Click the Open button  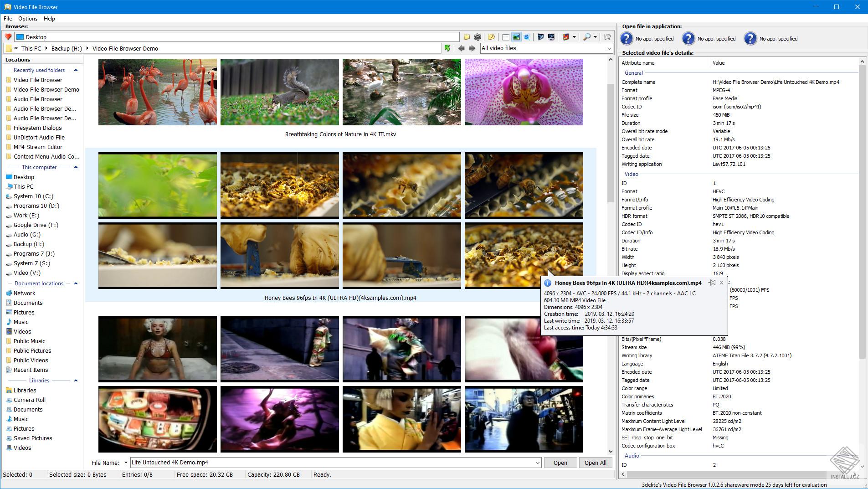tap(560, 462)
